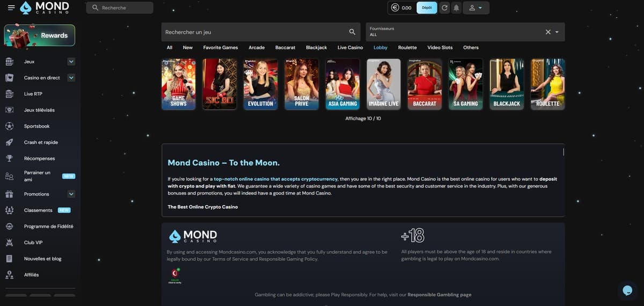
Task: Follow the Responsible Gambling page link
Action: point(440,294)
